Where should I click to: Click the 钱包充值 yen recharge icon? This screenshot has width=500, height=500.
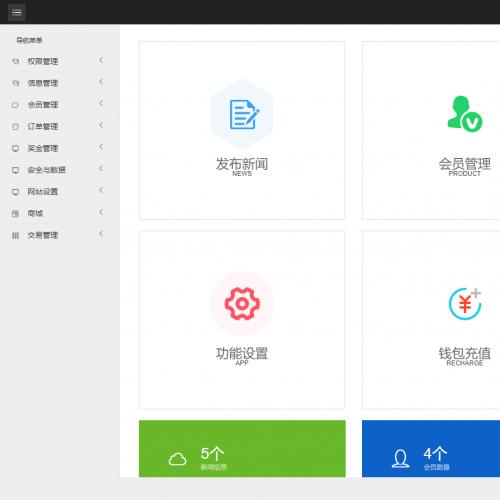click(465, 304)
